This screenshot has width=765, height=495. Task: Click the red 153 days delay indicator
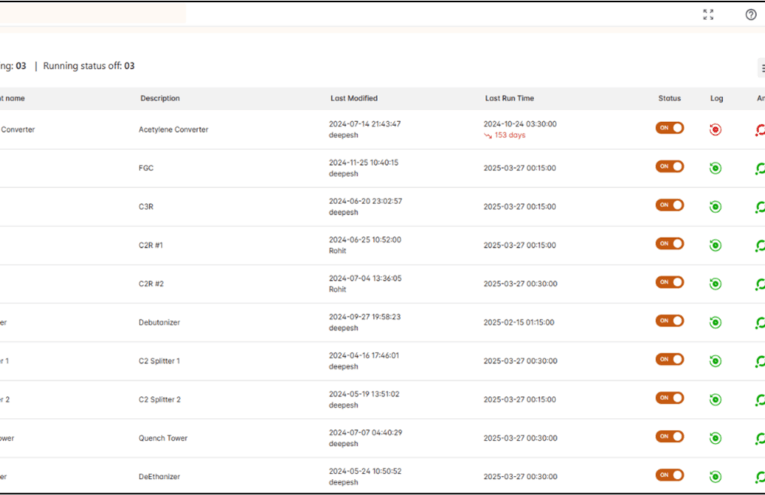(x=509, y=135)
